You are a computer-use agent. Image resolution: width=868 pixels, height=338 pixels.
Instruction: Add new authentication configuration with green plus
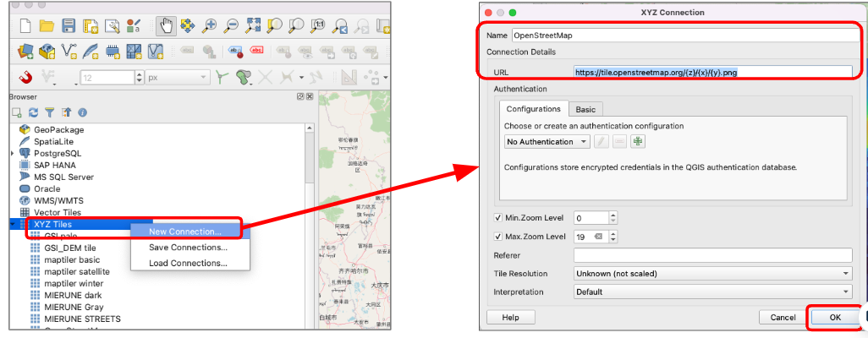coord(638,142)
